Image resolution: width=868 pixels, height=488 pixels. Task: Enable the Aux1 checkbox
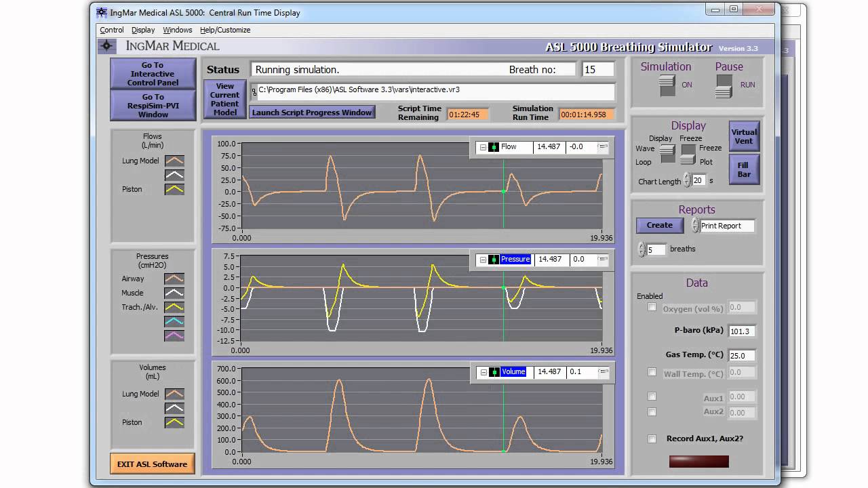652,396
